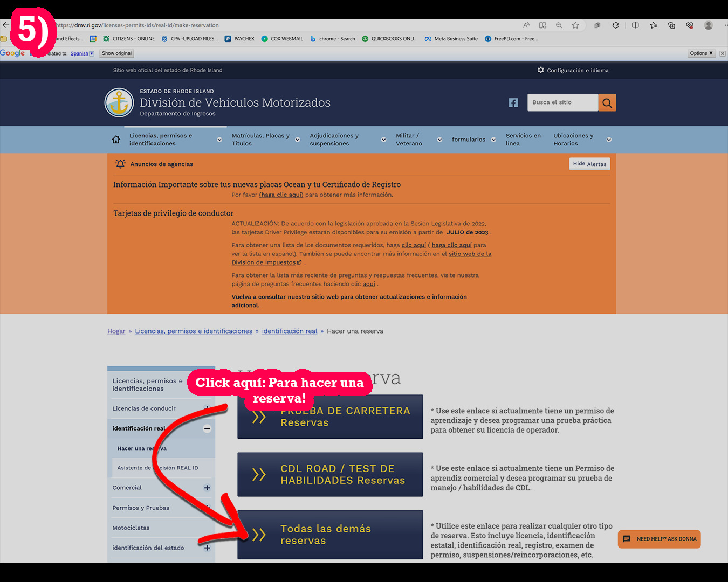
Task: Collapse identificación real sidebar section
Action: click(x=207, y=429)
